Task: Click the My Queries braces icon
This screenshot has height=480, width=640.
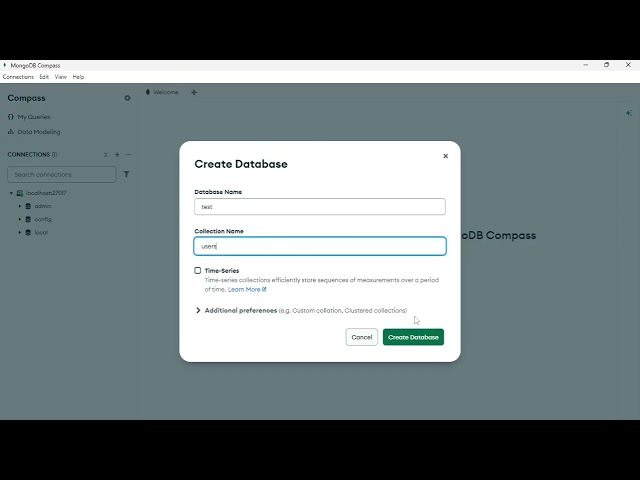Action: (11, 117)
